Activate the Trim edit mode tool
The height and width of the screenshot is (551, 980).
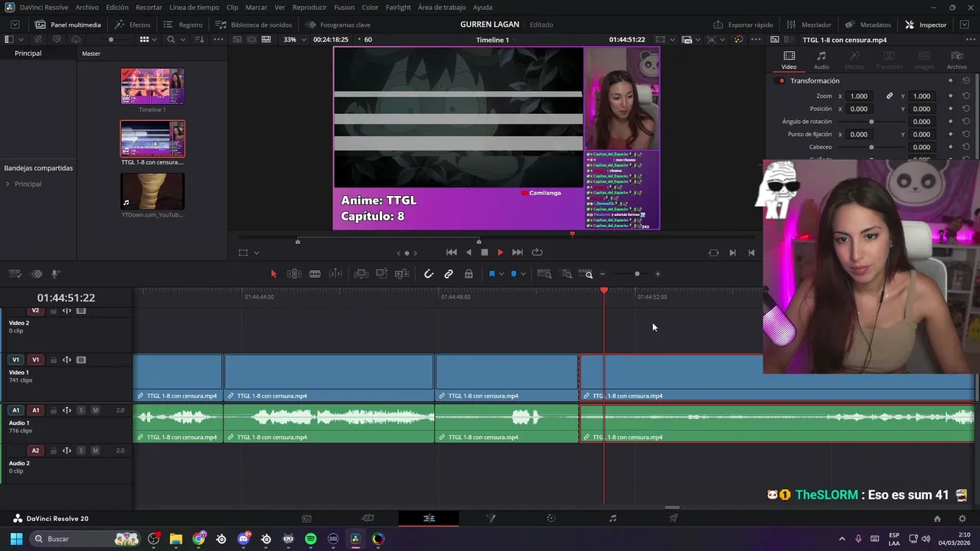coord(294,274)
